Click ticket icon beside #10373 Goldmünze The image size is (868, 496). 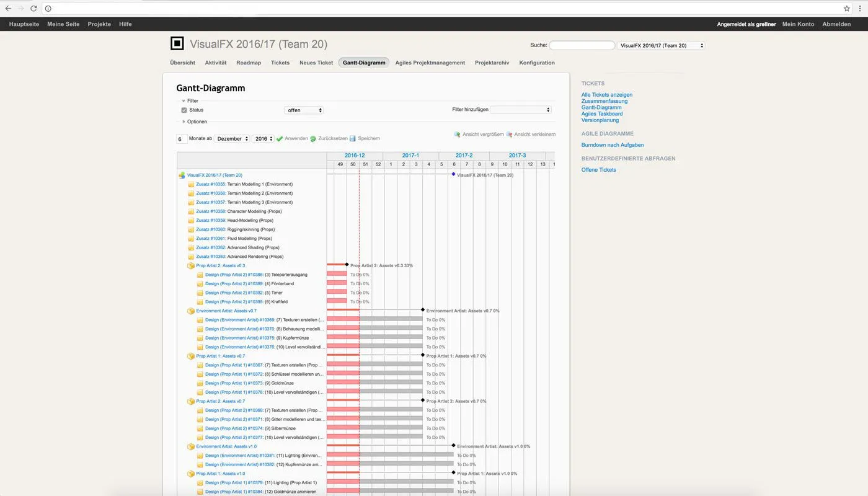click(x=200, y=383)
